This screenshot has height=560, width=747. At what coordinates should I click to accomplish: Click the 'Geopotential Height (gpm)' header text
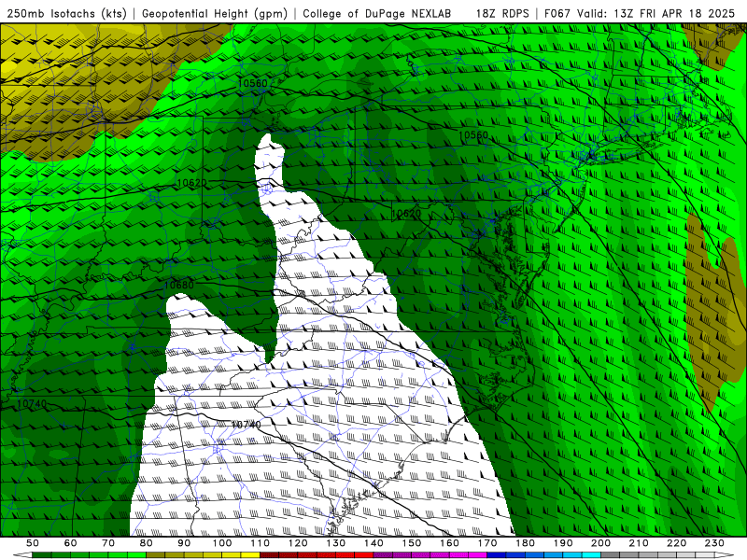[215, 13]
